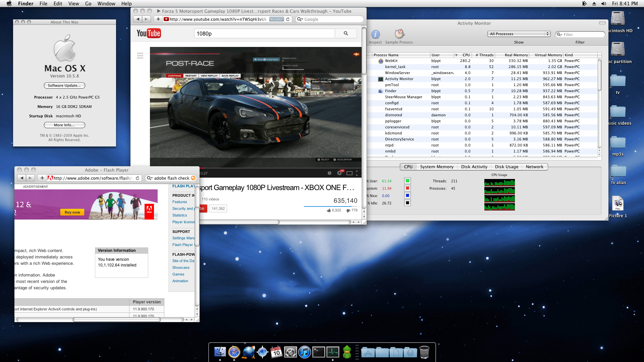Click the add bookmark plus in the Adobe window
644x362 pixels.
(x=42, y=178)
